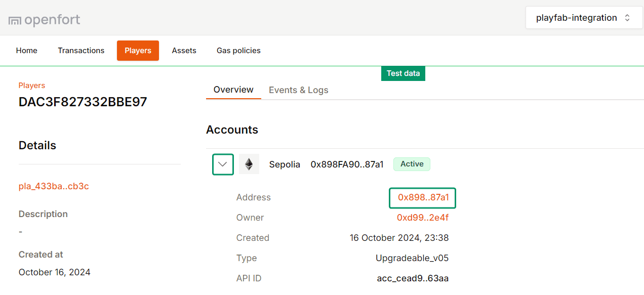Click the openfort logo

tap(44, 19)
